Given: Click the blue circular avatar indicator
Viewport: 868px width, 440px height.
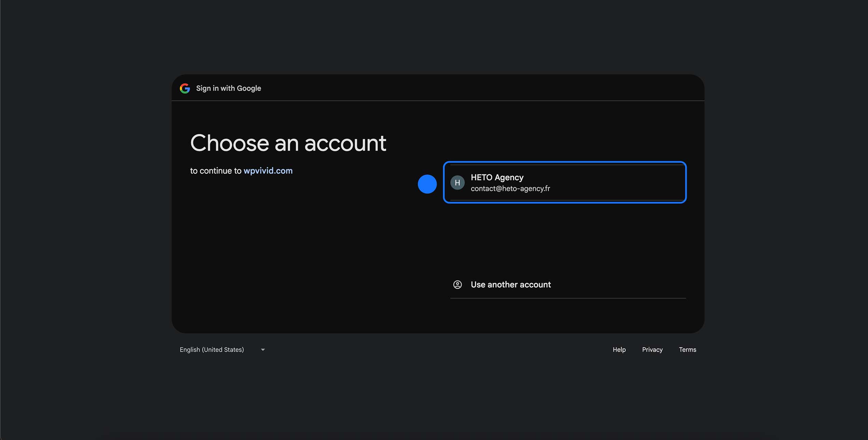Looking at the screenshot, I should coord(427,184).
